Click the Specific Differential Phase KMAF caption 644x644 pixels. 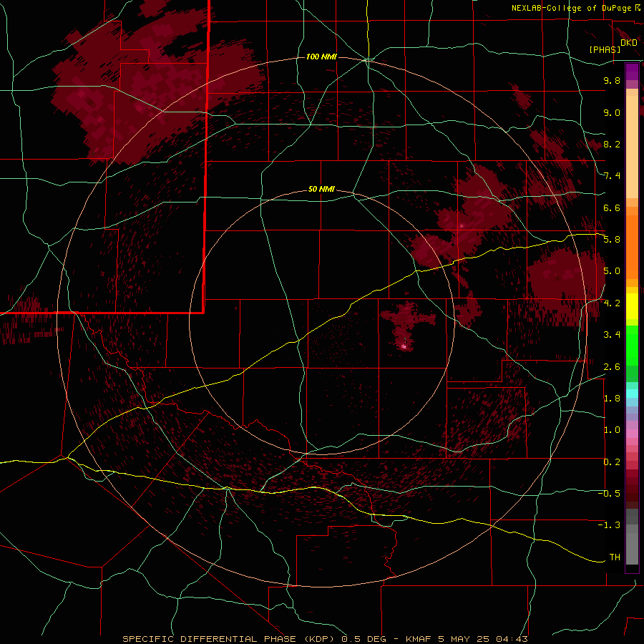coord(325,639)
